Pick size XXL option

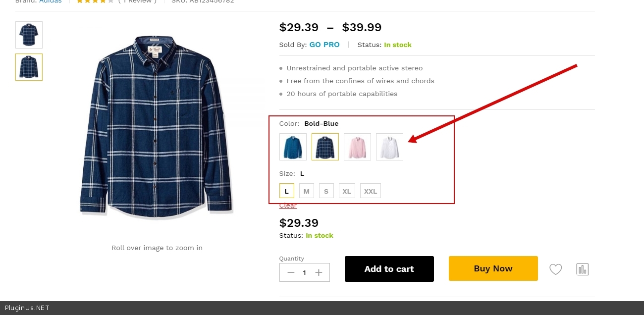371,191
